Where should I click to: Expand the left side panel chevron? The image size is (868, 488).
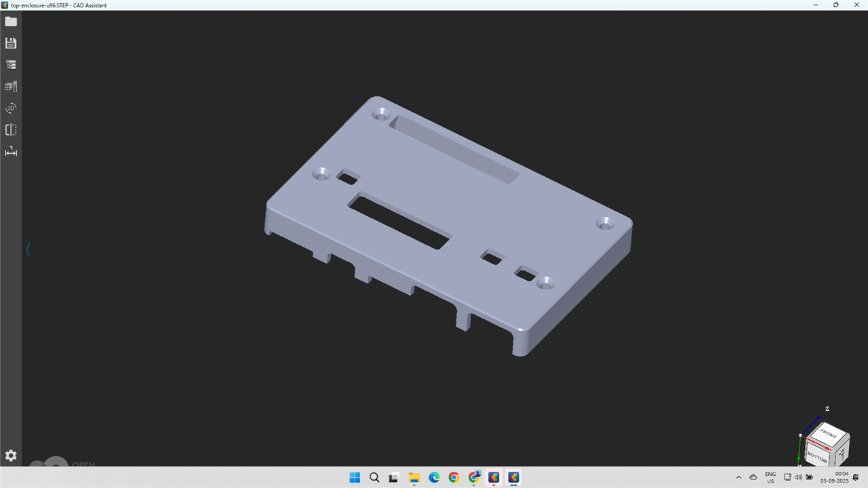(28, 249)
